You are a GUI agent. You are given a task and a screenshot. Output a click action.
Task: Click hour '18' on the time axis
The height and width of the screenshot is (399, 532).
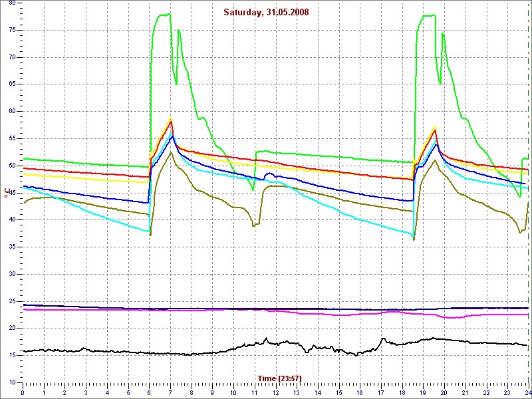402,393
